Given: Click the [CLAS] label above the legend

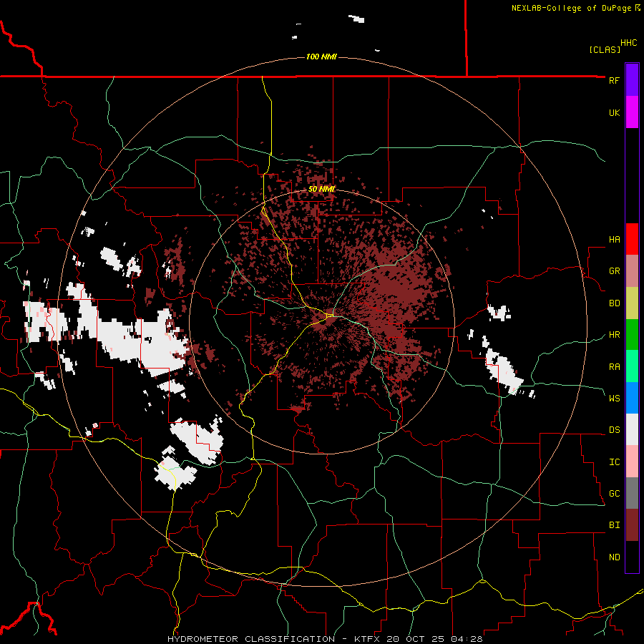Looking at the screenshot, I should pyautogui.click(x=605, y=49).
